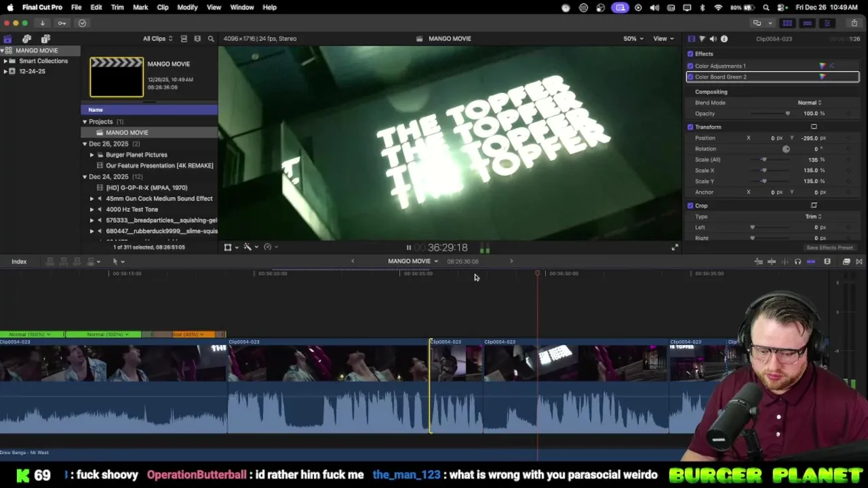Toggle timeline skimming
The width and height of the screenshot is (868, 488).
[x=772, y=262]
